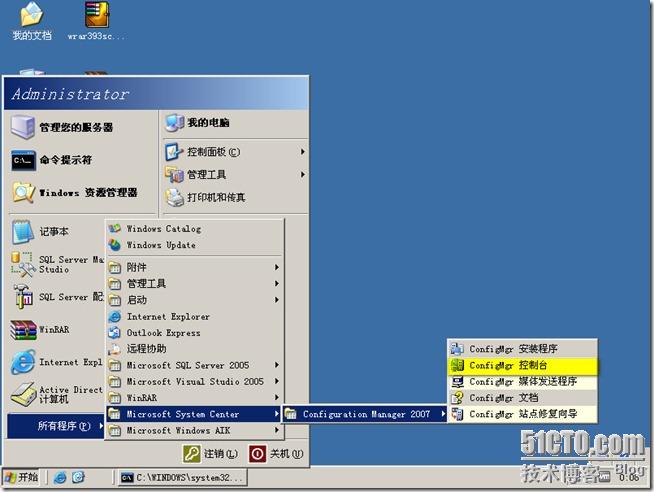Image resolution: width=654 pixels, height=492 pixels.
Task: Launch ConfigMgr 站点修复向导
Action: (523, 414)
